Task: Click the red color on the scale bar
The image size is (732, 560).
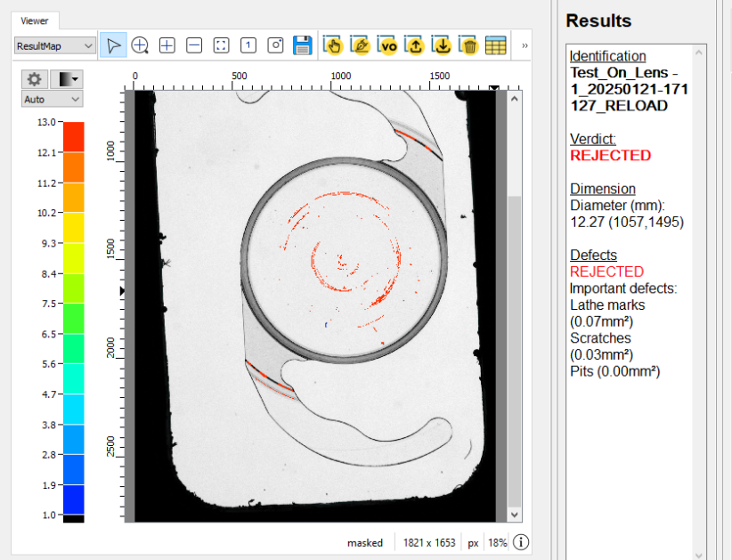Action: coord(73,136)
